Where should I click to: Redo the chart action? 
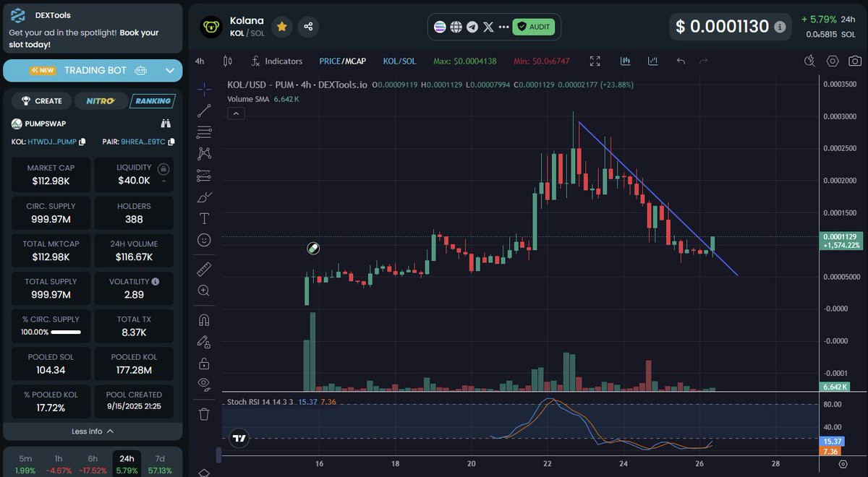click(704, 61)
